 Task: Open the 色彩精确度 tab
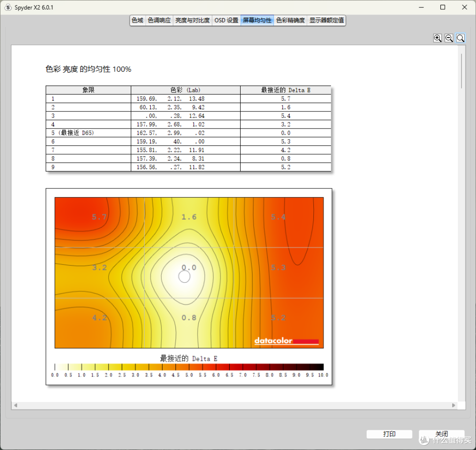click(x=290, y=20)
